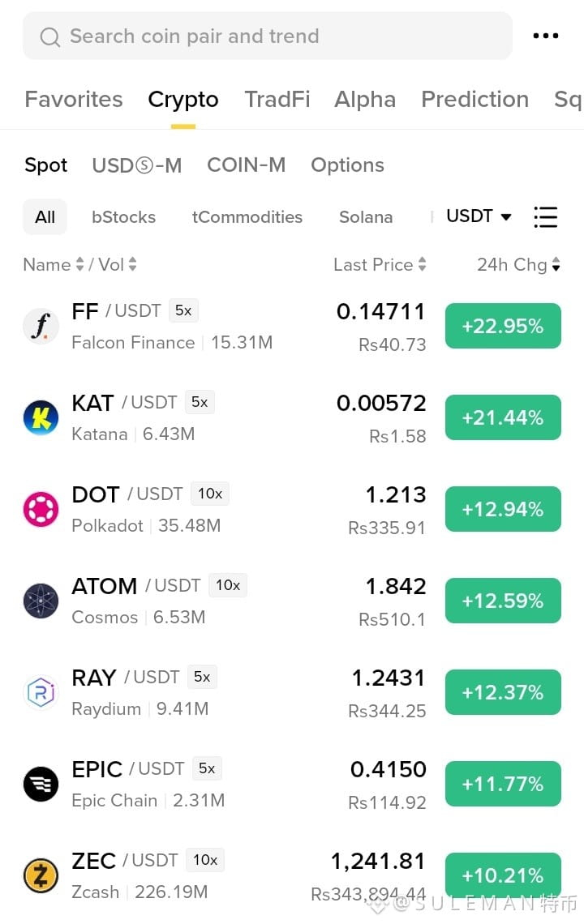Tap the Falcon Finance FF coin logo
584x924 pixels.
click(41, 326)
